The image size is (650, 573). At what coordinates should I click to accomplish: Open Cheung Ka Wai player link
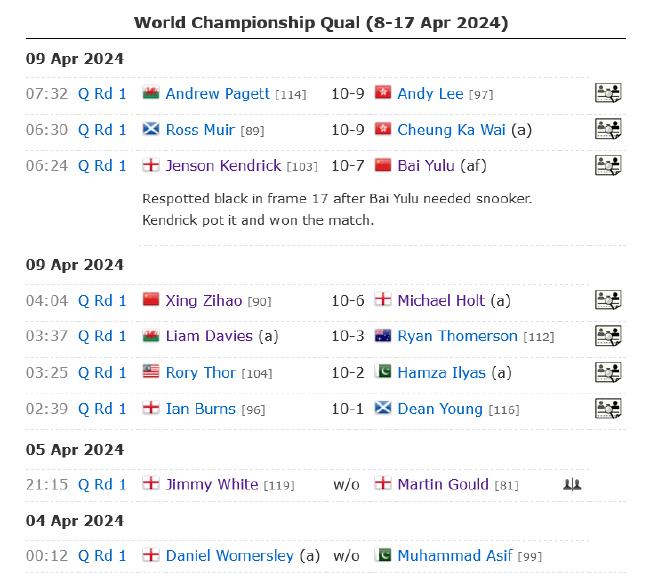click(451, 130)
